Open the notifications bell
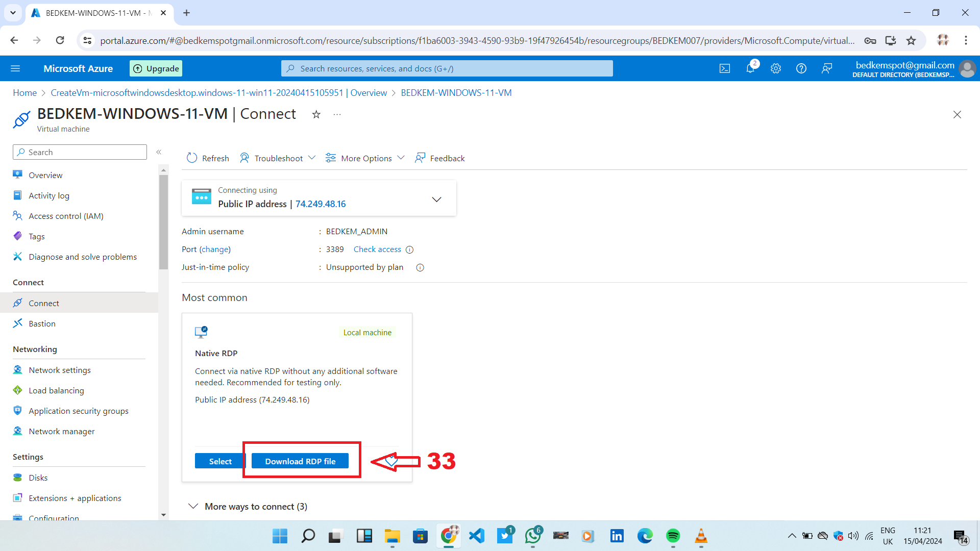 pyautogui.click(x=750, y=68)
